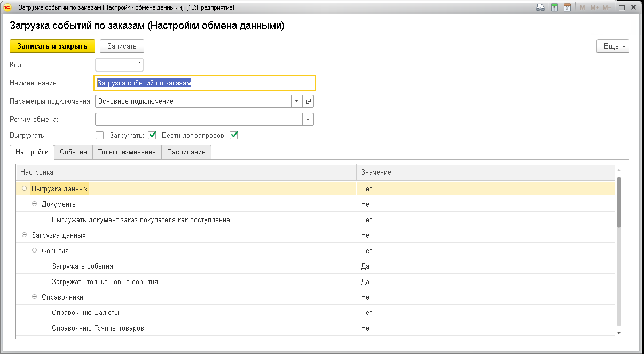This screenshot has height=354, width=644.
Task: Click the M+ memory add button
Action: [x=594, y=7]
